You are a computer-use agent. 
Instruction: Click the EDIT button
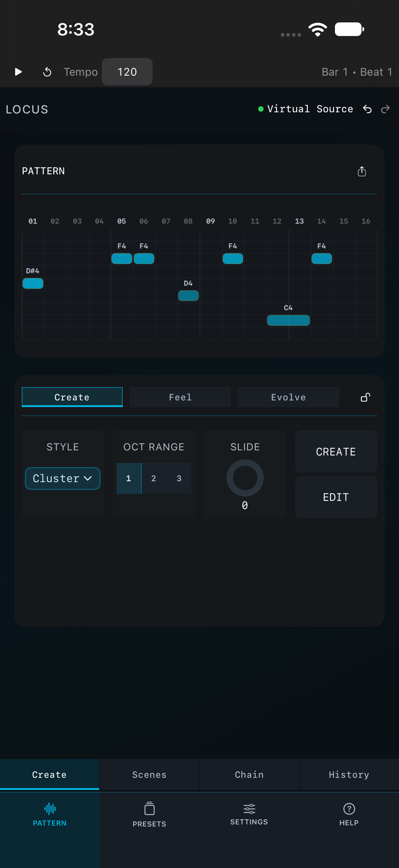coord(336,497)
